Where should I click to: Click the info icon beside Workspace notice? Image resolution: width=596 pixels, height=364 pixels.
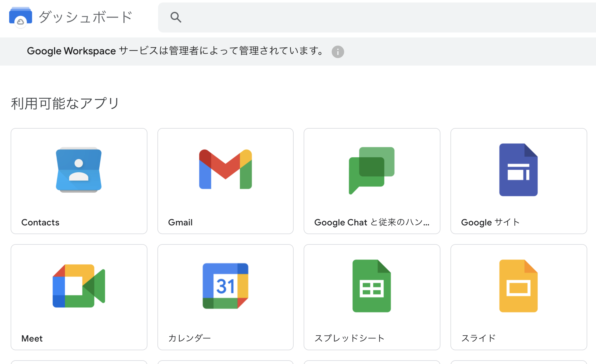[338, 52]
